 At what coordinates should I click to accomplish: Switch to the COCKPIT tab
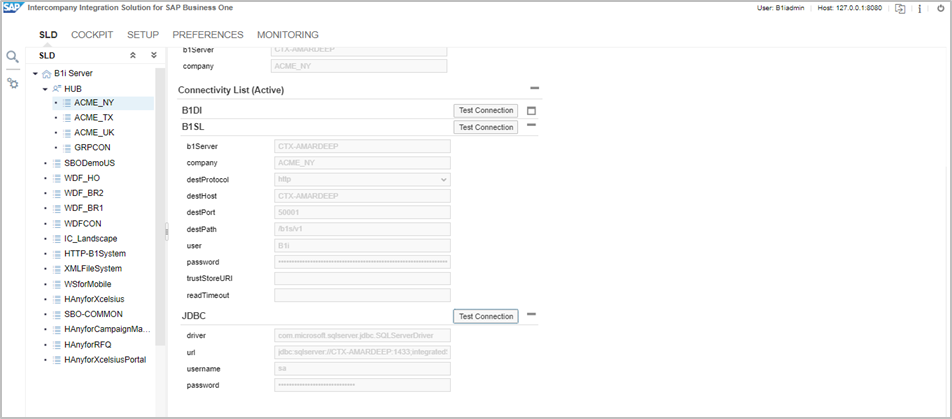tap(92, 35)
